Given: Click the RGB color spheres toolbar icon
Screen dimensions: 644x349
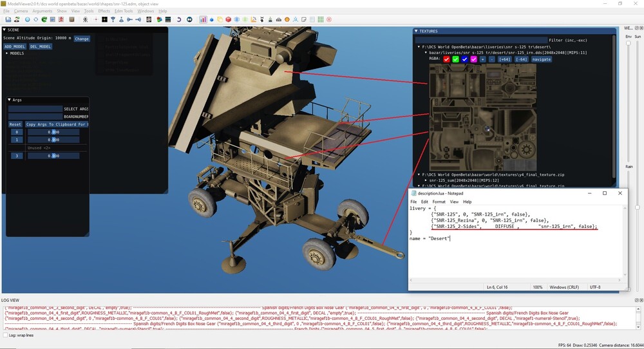Looking at the screenshot, I should (158, 19).
